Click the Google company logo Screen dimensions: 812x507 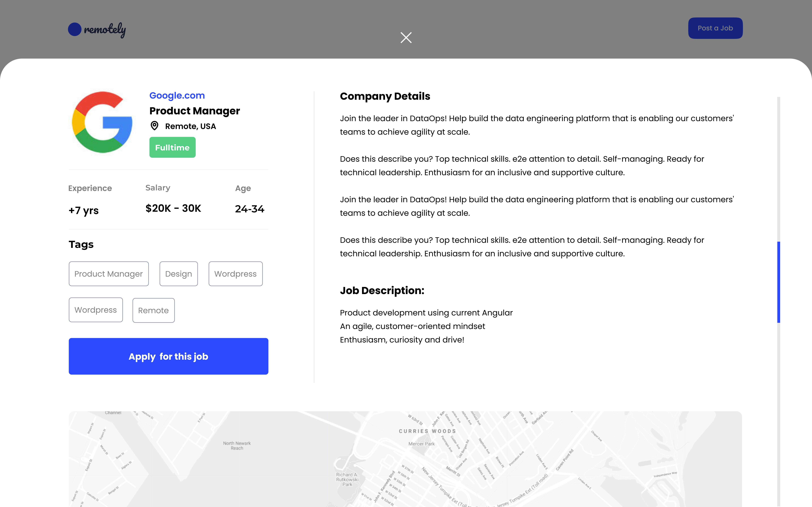(102, 122)
